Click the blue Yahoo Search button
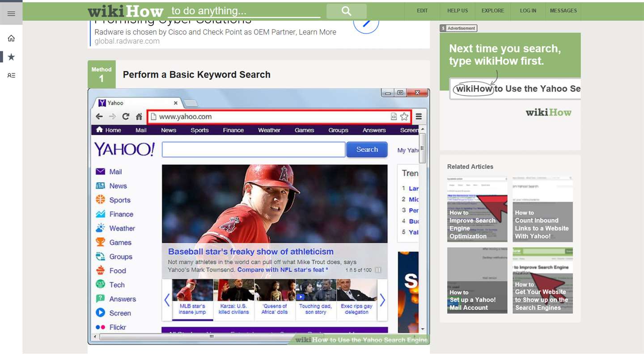Image resolution: width=644 pixels, height=354 pixels. (367, 150)
